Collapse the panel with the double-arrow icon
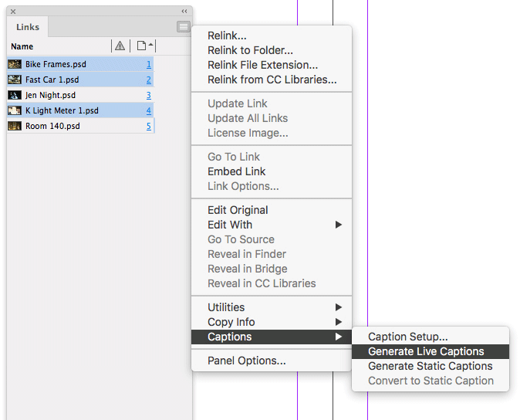Image resolution: width=520 pixels, height=420 pixels. (x=184, y=12)
